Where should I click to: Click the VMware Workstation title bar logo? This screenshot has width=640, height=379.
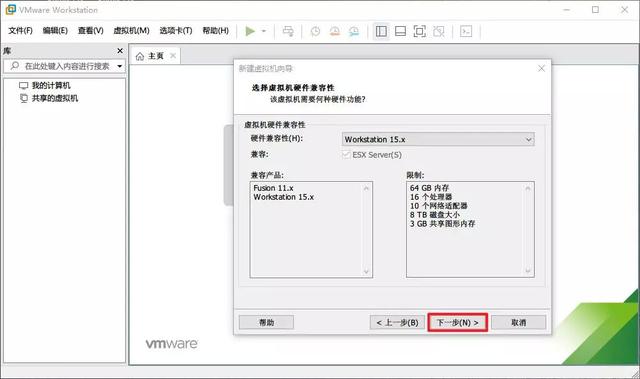[x=11, y=9]
